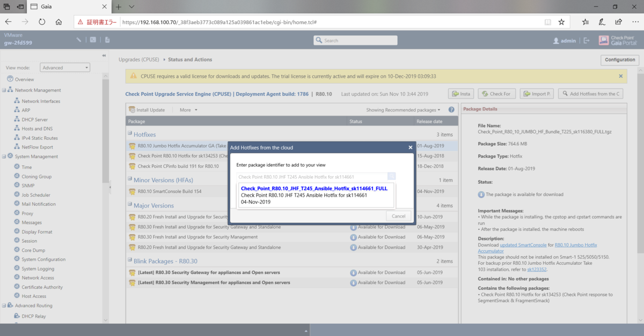Open SNMP page in sidebar
Image resolution: width=644 pixels, height=336 pixels.
[28, 185]
